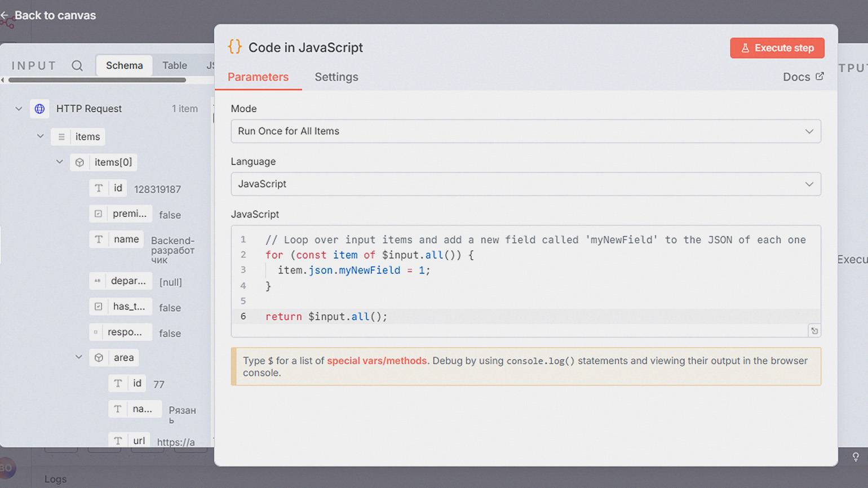Click the expand code editor icon
The height and width of the screenshot is (488, 868).
[x=814, y=331]
